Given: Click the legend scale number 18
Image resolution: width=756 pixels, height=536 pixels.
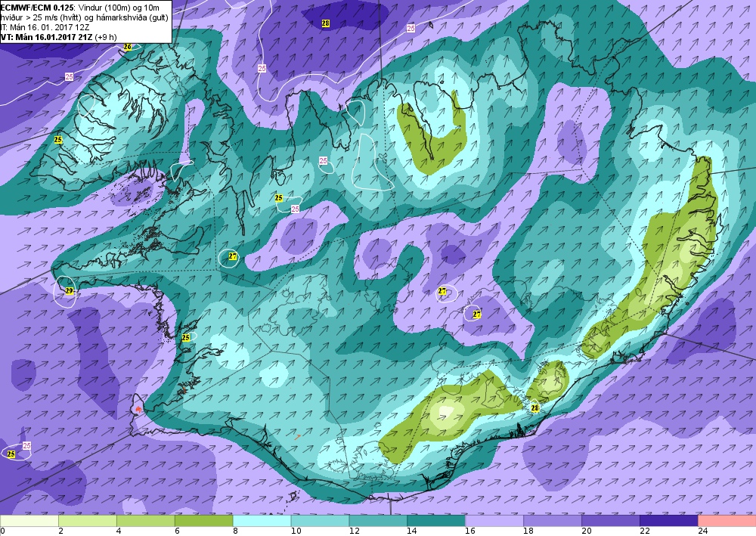Looking at the screenshot, I should tap(528, 531).
